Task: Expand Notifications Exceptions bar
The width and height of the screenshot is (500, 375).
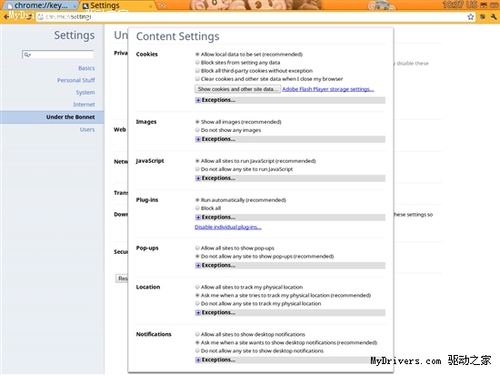Action: (290, 360)
